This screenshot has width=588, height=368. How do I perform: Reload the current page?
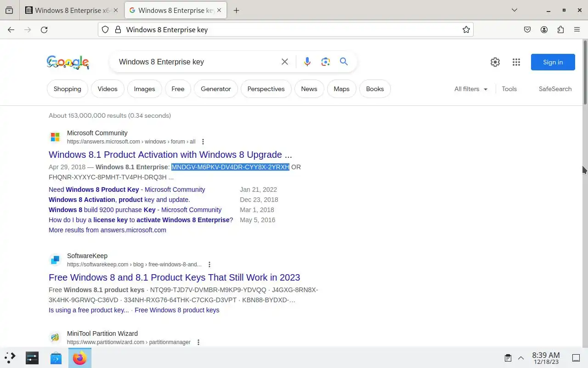44,29
